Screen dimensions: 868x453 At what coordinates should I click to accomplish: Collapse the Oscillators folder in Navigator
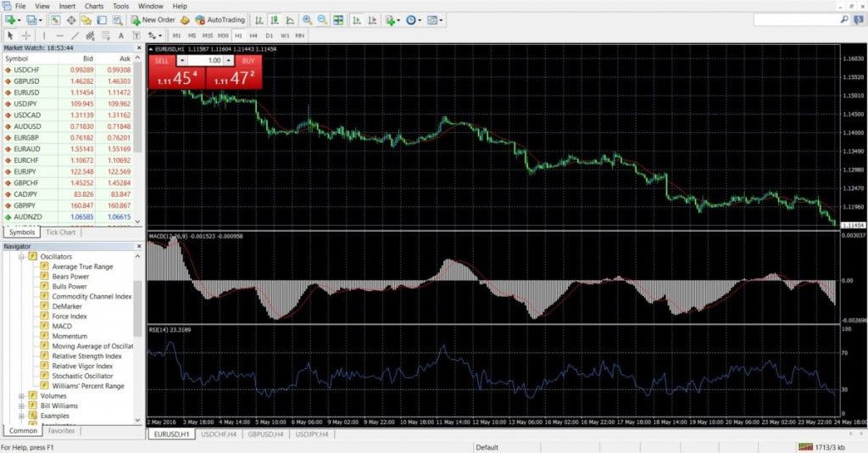[x=21, y=256]
